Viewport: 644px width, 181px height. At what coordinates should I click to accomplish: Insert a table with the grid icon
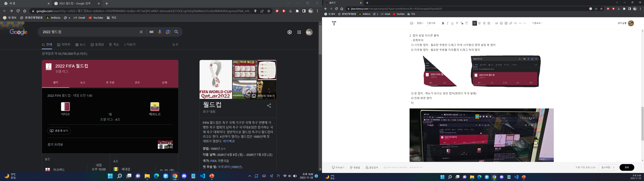click(506, 23)
